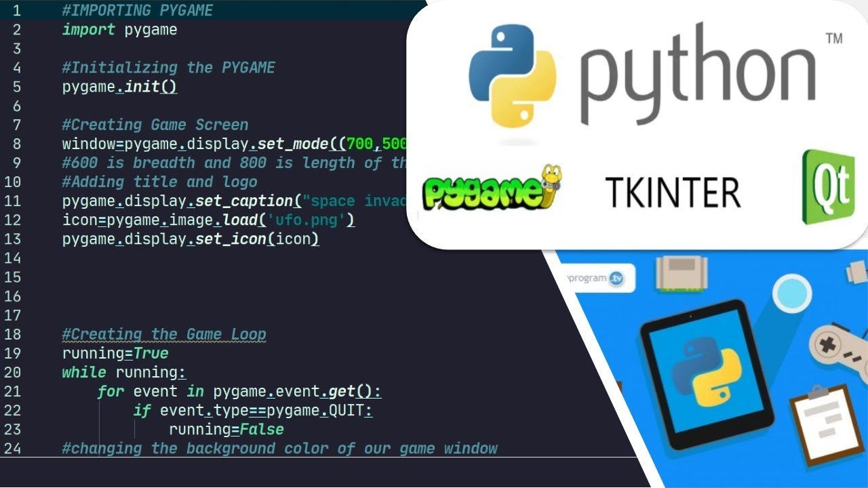This screenshot has width=868, height=488.
Task: Click the 'for event in pygame.event.get():' line
Action: pos(239,391)
